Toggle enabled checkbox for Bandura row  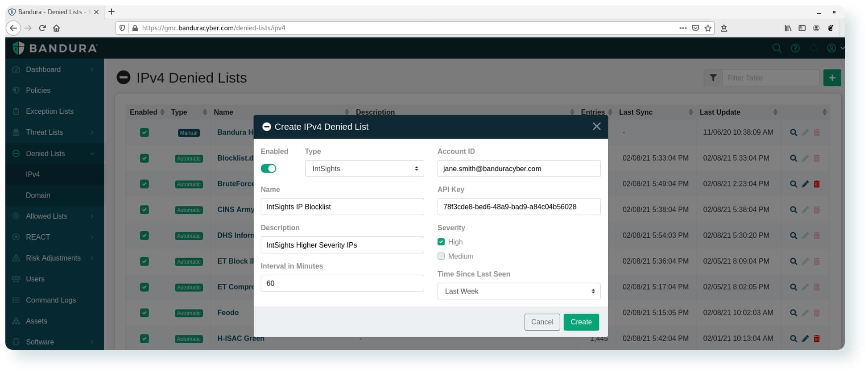pyautogui.click(x=145, y=133)
